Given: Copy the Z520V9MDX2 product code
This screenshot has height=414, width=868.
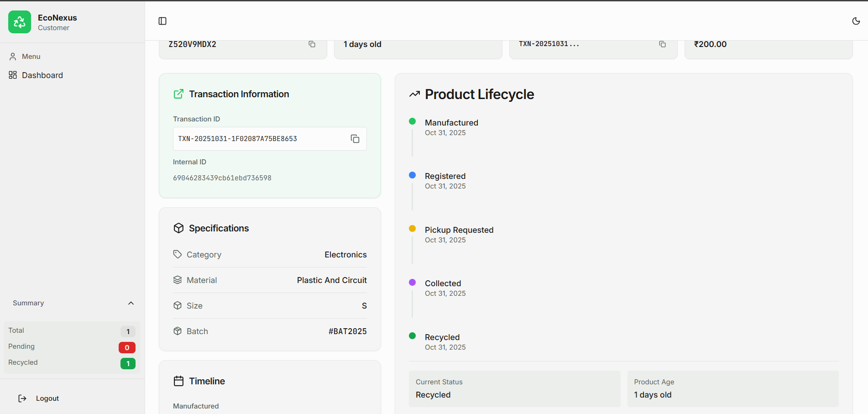Looking at the screenshot, I should (312, 44).
